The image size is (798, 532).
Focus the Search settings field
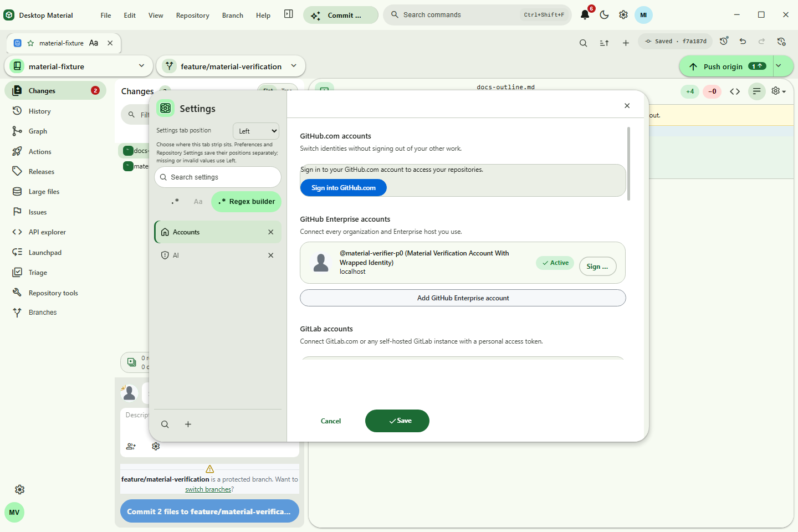[x=218, y=177]
